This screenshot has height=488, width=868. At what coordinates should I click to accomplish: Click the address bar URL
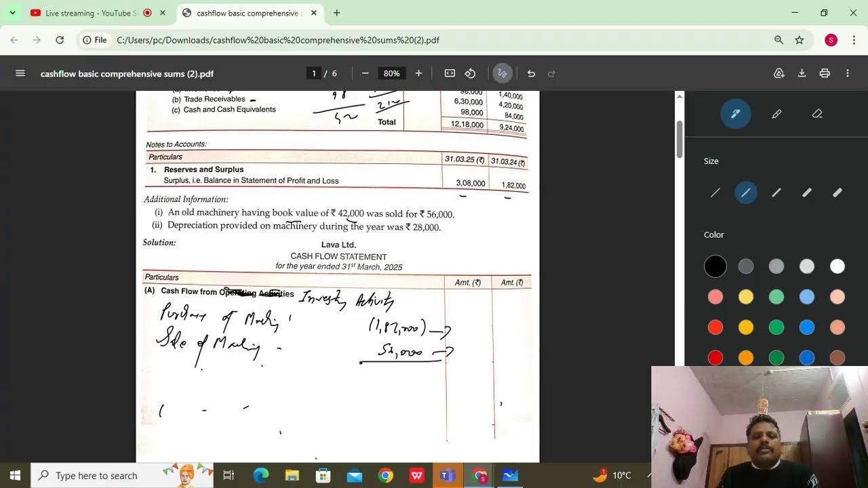pos(278,40)
